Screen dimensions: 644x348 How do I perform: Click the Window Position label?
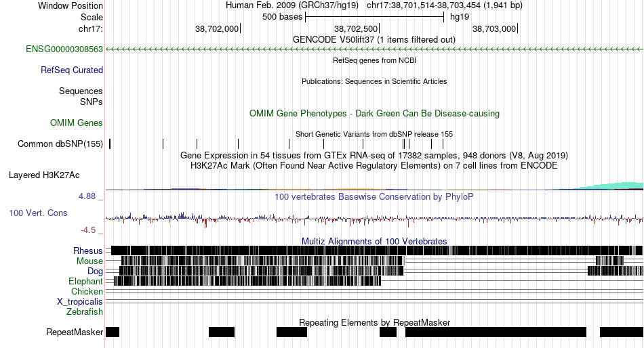click(x=71, y=5)
